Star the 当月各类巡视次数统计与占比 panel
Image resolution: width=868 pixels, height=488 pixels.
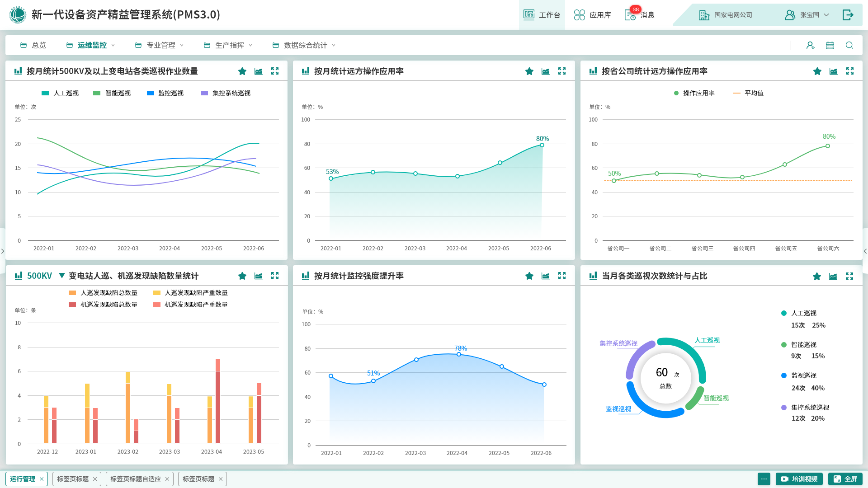pyautogui.click(x=817, y=277)
